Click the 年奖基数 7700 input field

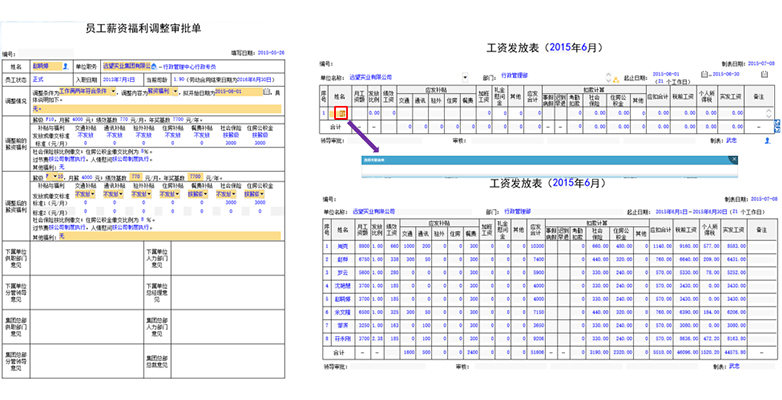[196, 176]
